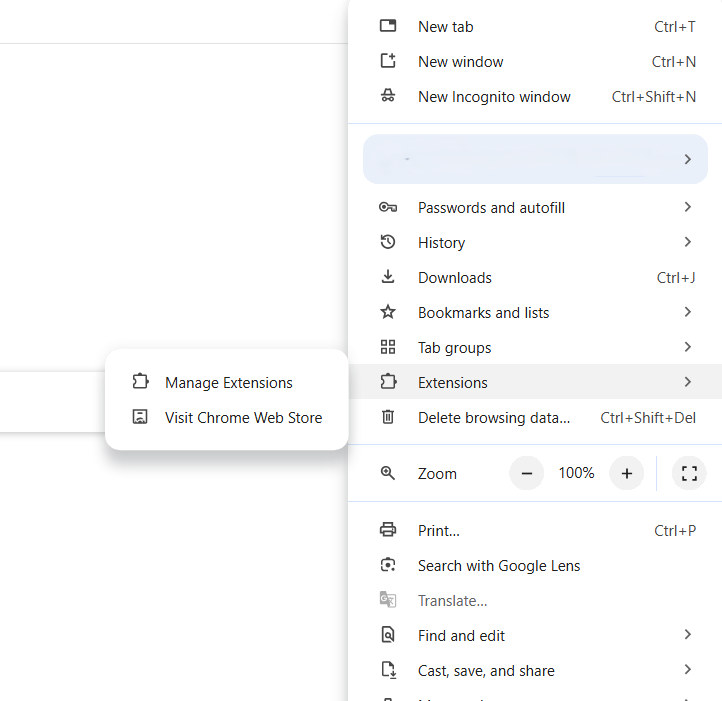Expand the Find and edit submenu arrow

[687, 636]
